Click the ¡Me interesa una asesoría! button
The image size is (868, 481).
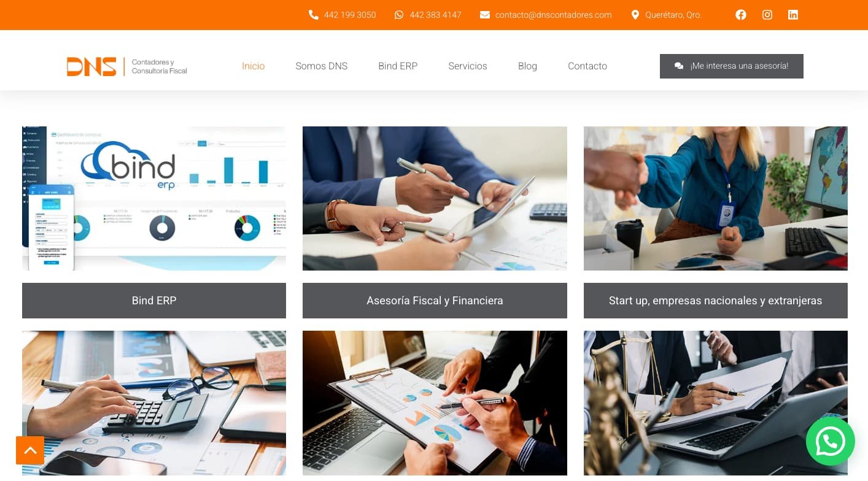[x=732, y=66]
